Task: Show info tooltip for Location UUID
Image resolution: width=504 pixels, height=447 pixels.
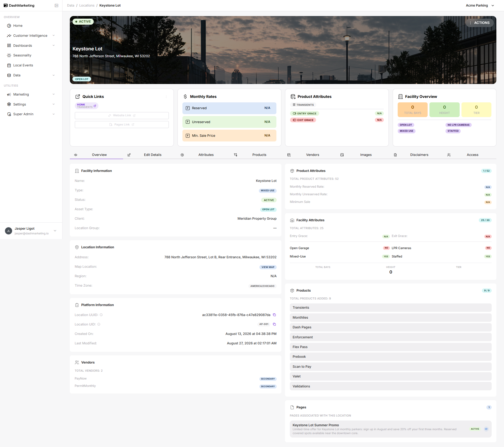Action: pyautogui.click(x=101, y=315)
